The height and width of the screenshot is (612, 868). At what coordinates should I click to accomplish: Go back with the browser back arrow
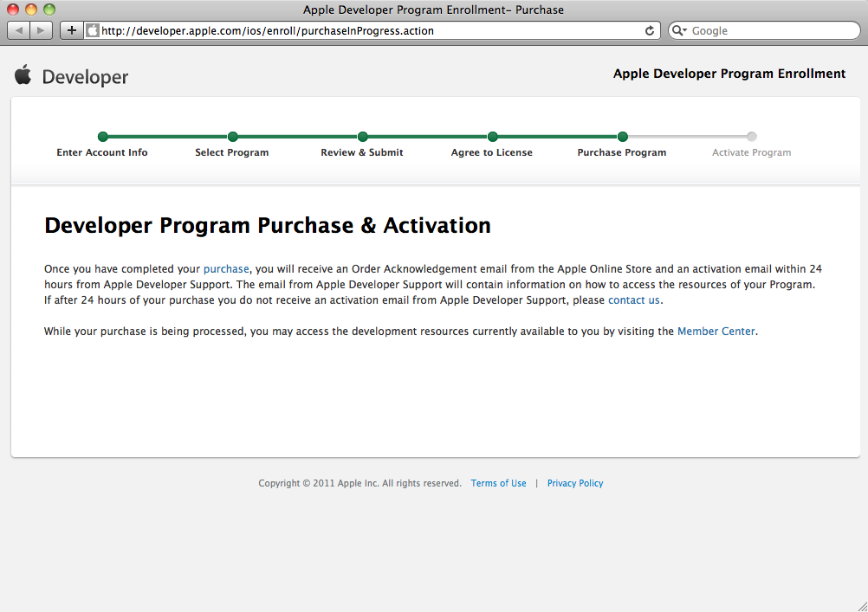(x=19, y=30)
